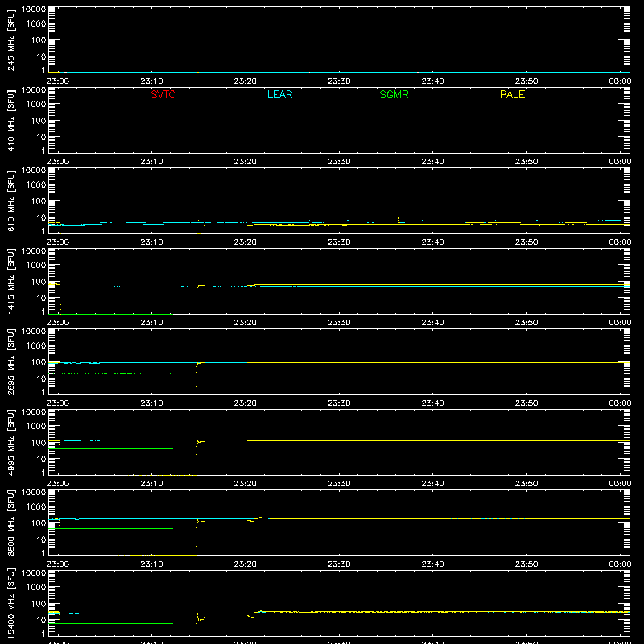Select the 4995 MHz [SFU] axis title

11,442
